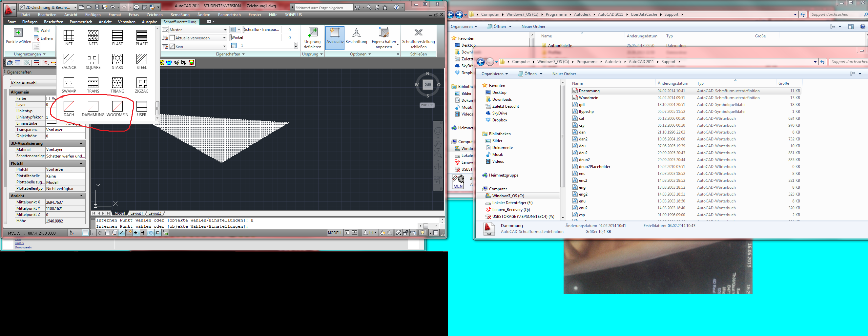Click the AutoCAD application menu logo

[x=9, y=10]
